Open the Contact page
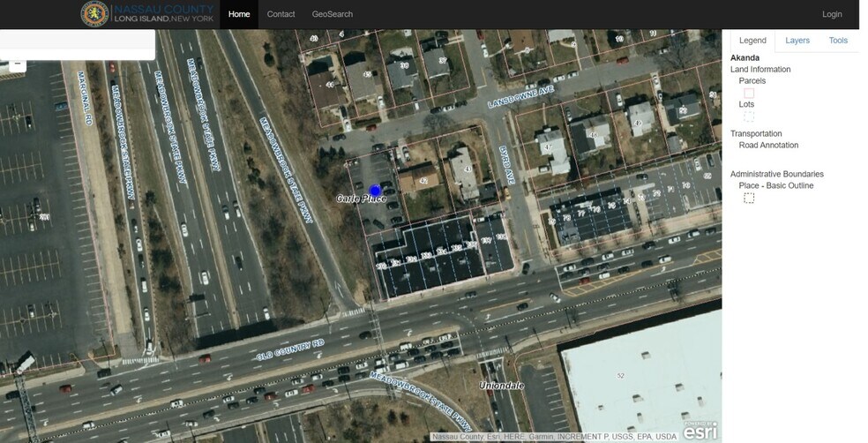 pos(281,14)
